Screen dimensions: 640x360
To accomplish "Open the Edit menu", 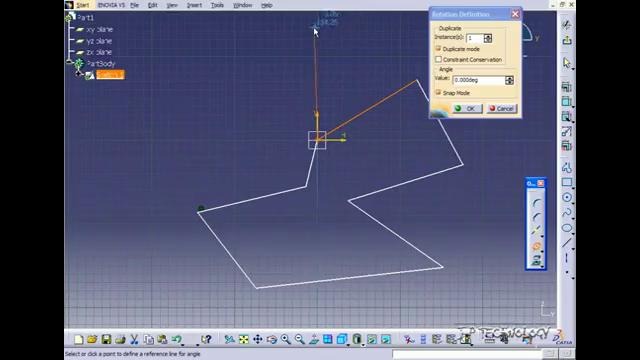I will [153, 5].
